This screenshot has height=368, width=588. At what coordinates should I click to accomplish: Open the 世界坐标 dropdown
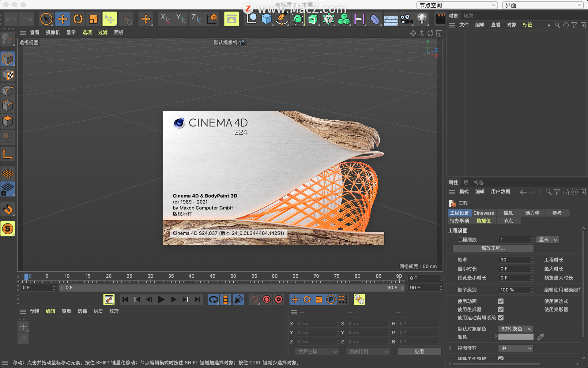317,352
